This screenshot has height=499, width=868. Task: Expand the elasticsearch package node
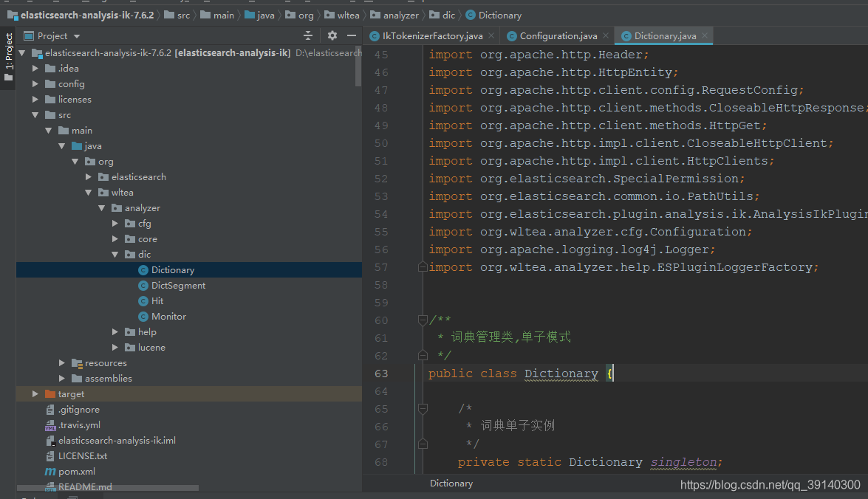[89, 177]
